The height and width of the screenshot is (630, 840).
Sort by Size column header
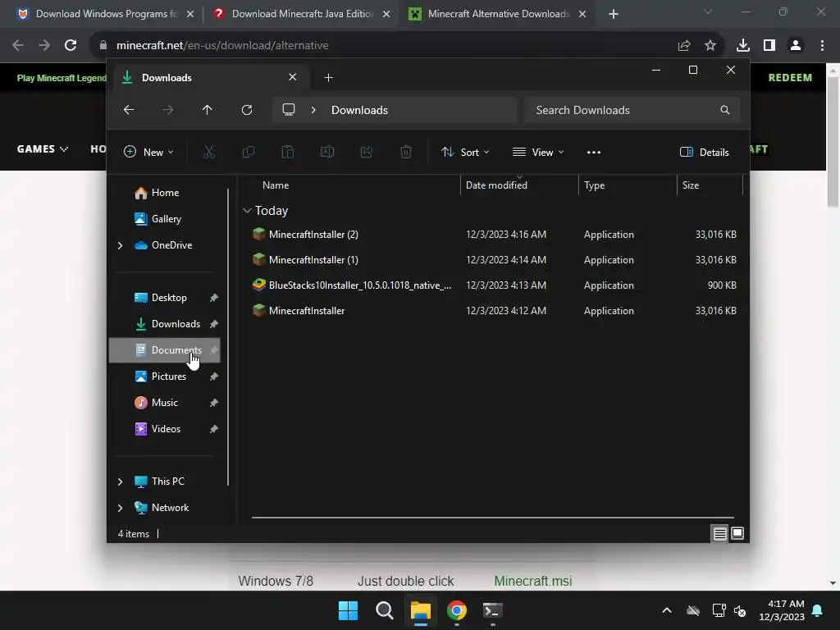tap(691, 185)
